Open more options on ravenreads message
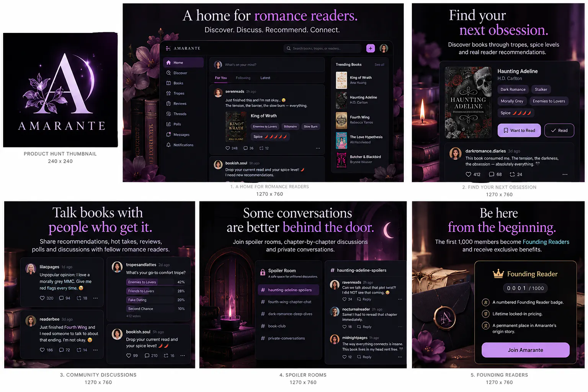 coord(400,299)
